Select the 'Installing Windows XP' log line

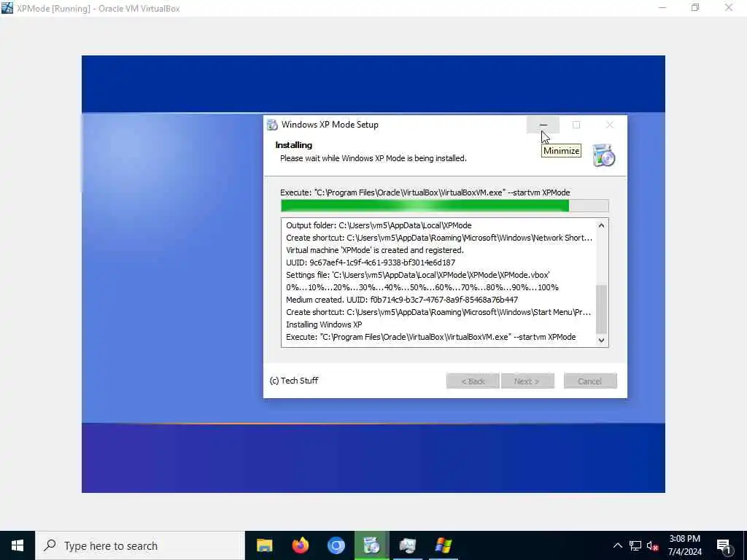click(324, 324)
